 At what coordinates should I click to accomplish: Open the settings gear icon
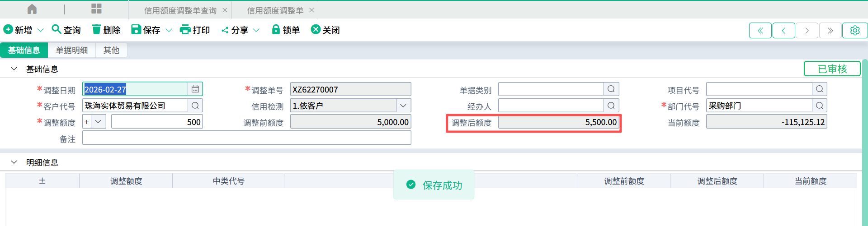(854, 30)
